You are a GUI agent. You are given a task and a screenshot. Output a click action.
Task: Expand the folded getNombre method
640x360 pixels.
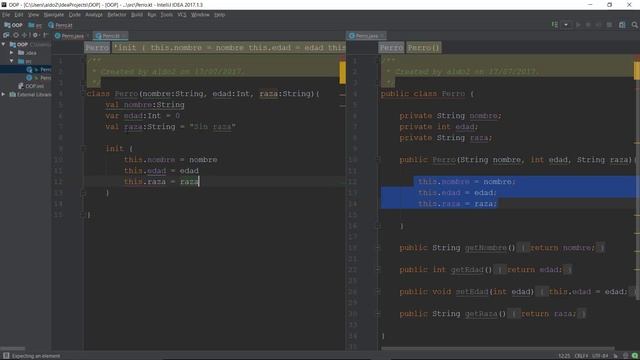[x=378, y=248]
